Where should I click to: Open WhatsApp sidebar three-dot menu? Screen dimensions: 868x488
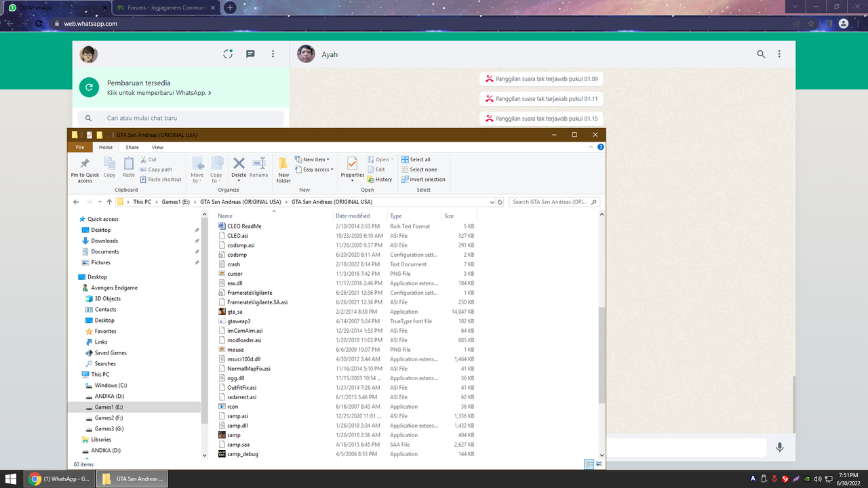pos(273,54)
